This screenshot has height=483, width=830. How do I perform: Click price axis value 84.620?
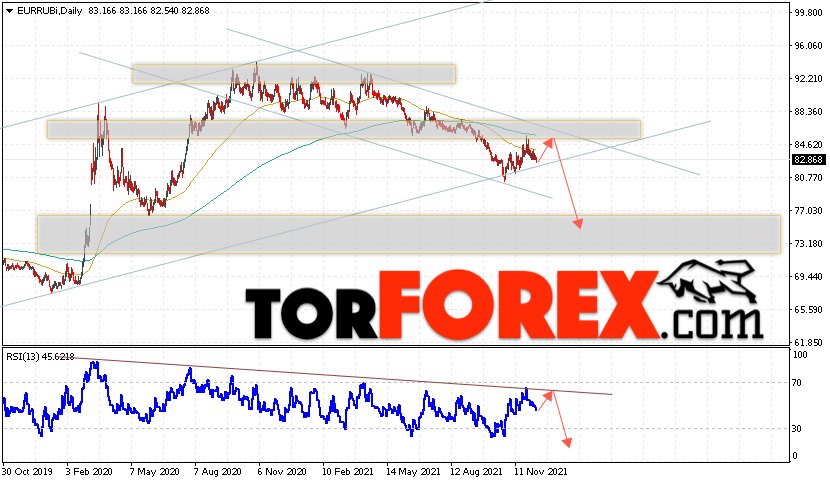coord(808,145)
